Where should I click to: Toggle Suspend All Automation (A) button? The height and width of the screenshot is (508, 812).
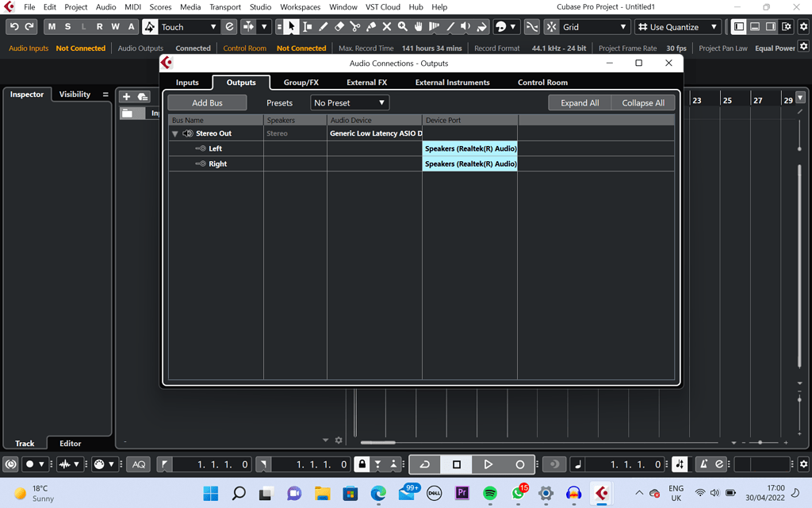click(131, 27)
